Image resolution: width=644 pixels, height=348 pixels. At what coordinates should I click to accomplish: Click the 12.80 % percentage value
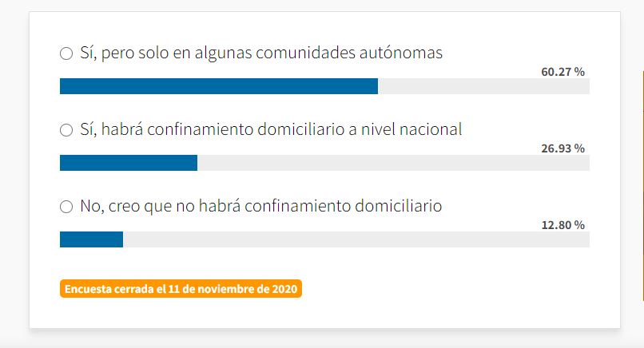click(x=563, y=225)
